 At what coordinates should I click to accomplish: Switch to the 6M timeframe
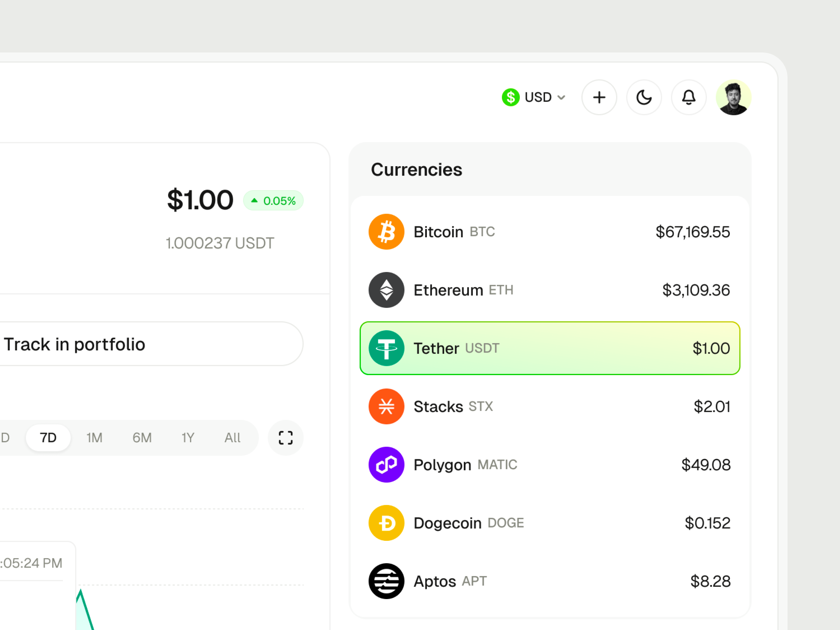click(142, 438)
